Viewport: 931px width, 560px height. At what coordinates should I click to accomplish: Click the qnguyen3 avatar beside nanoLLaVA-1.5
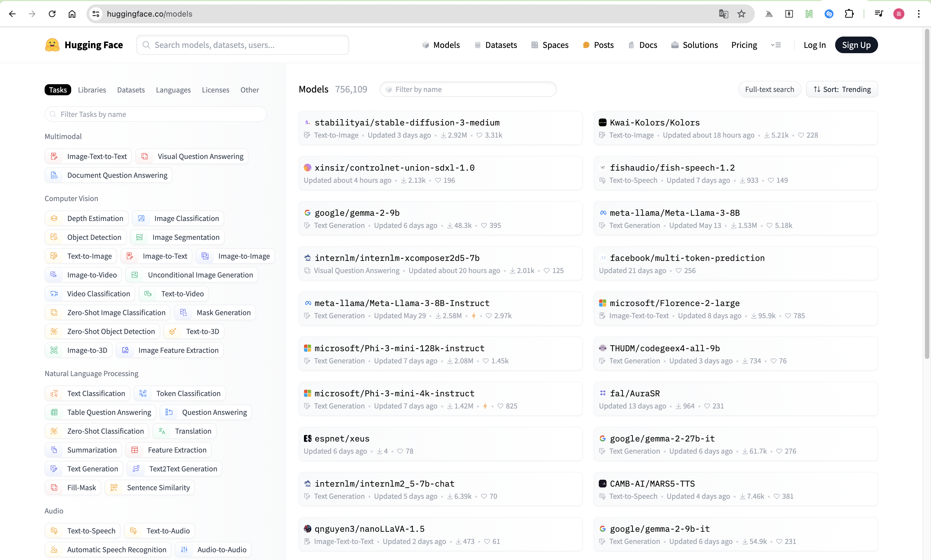pyautogui.click(x=307, y=529)
